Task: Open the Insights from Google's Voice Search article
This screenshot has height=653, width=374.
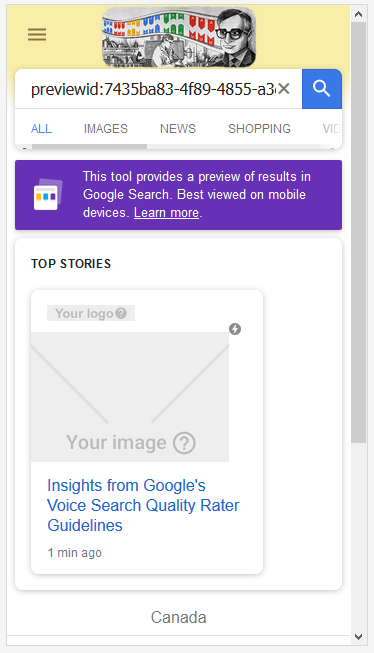Action: pyautogui.click(x=143, y=505)
